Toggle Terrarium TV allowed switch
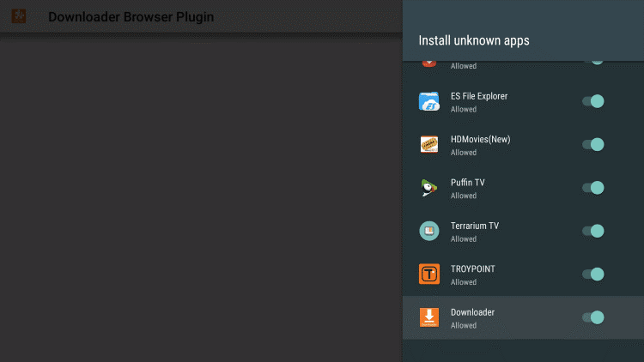Image resolution: width=644 pixels, height=362 pixels. [x=593, y=231]
